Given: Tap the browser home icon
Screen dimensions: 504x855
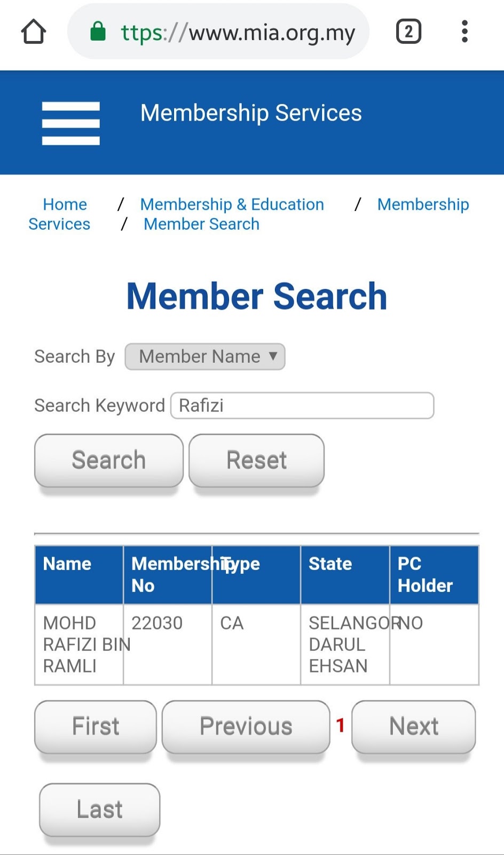Looking at the screenshot, I should point(34,32).
